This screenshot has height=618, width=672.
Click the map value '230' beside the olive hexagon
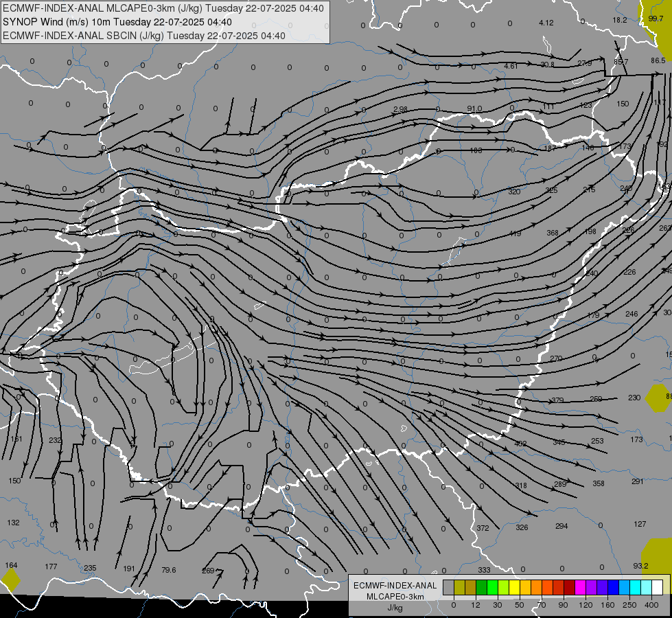(x=634, y=398)
